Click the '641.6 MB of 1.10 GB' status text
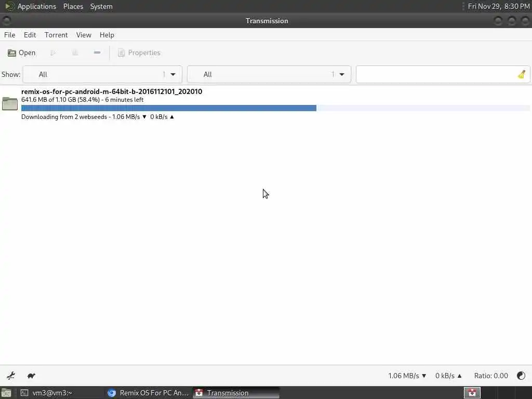Viewport: 532px width, 399px height. [83, 100]
